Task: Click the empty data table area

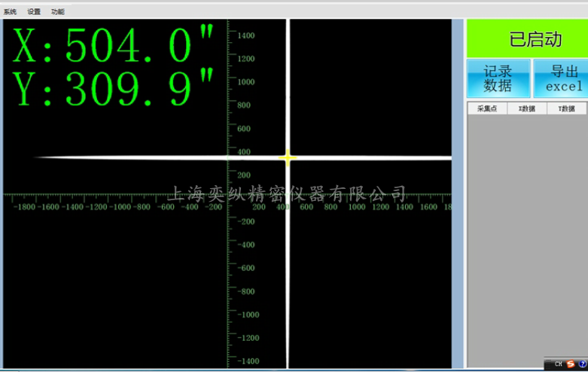Action: tap(527, 241)
